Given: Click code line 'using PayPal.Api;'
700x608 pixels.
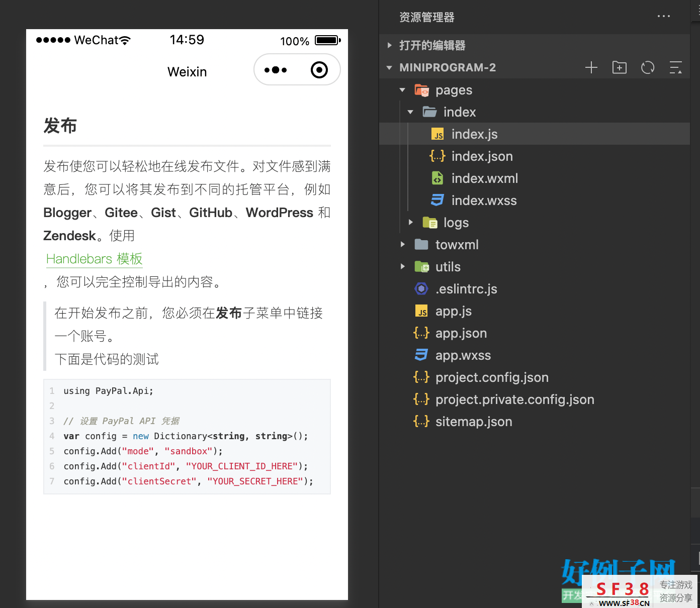Looking at the screenshot, I should [x=109, y=391].
